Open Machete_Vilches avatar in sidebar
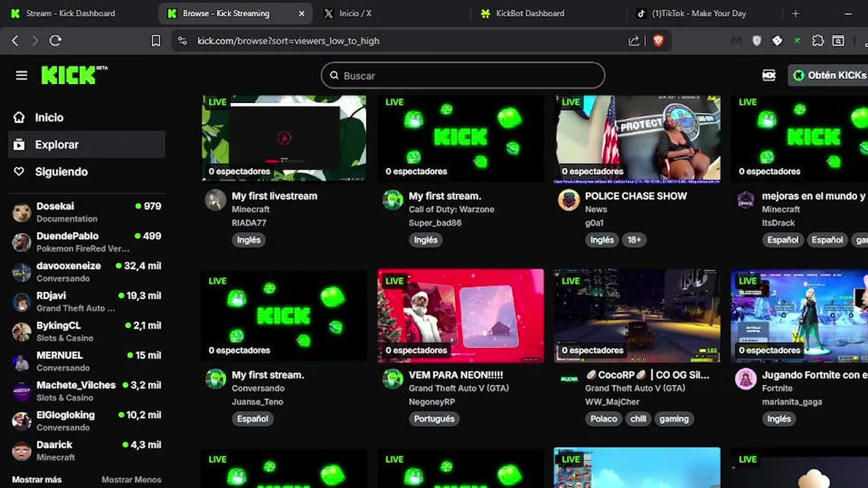 tap(22, 391)
